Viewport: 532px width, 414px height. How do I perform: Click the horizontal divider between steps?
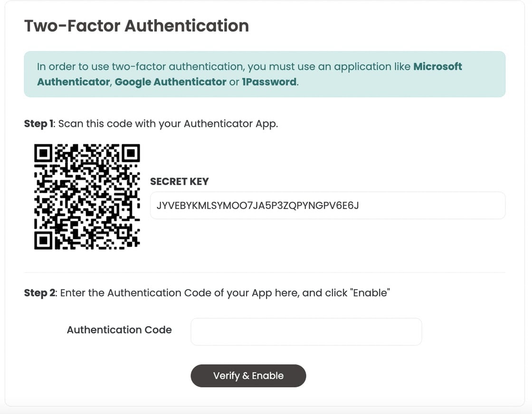pyautogui.click(x=265, y=272)
